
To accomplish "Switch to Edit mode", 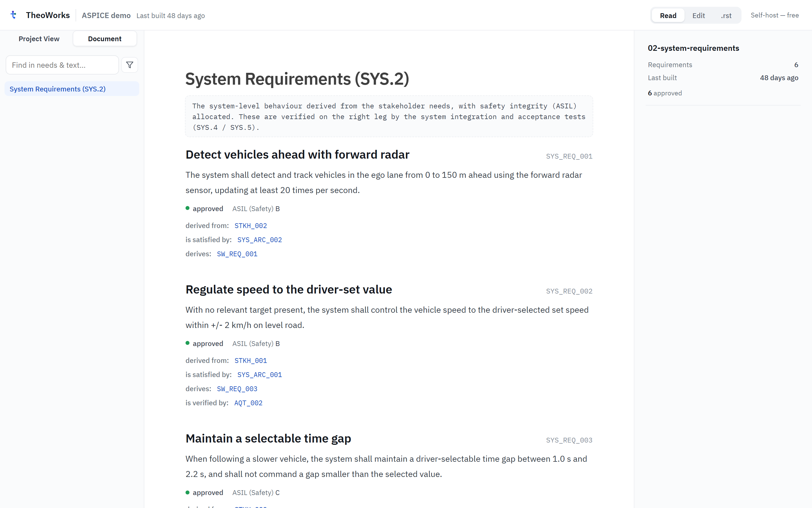I will tap(698, 16).
